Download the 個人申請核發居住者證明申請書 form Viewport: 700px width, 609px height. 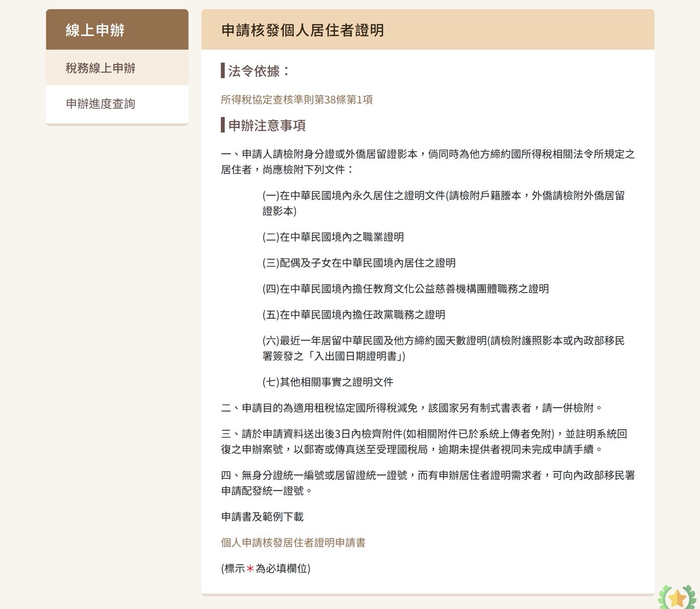pyautogui.click(x=295, y=543)
